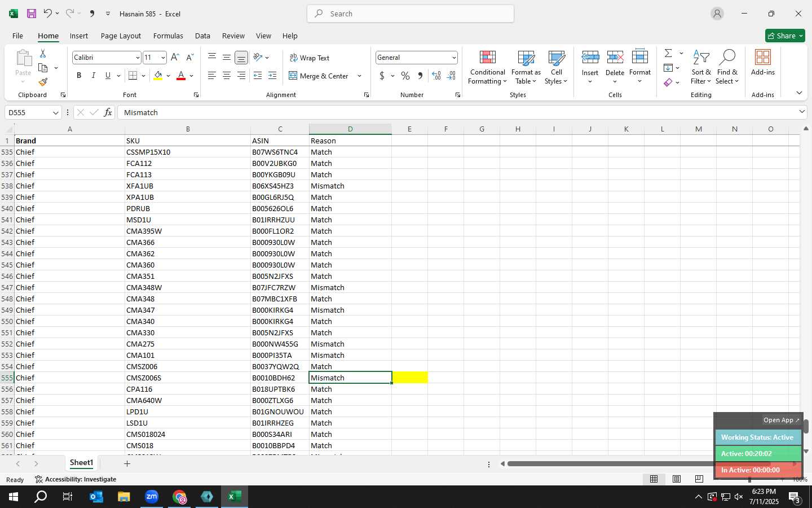Toggle Middle Align vertical alignment

(227, 58)
